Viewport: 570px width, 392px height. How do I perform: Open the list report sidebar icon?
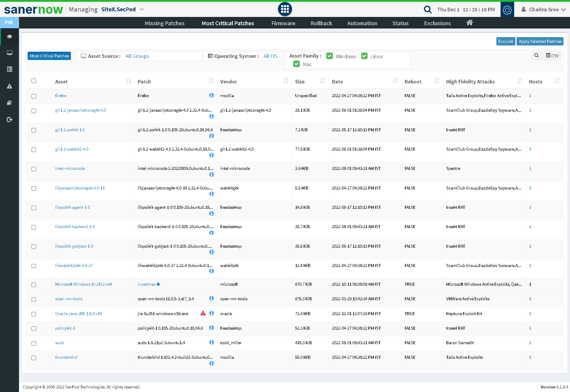(9, 69)
